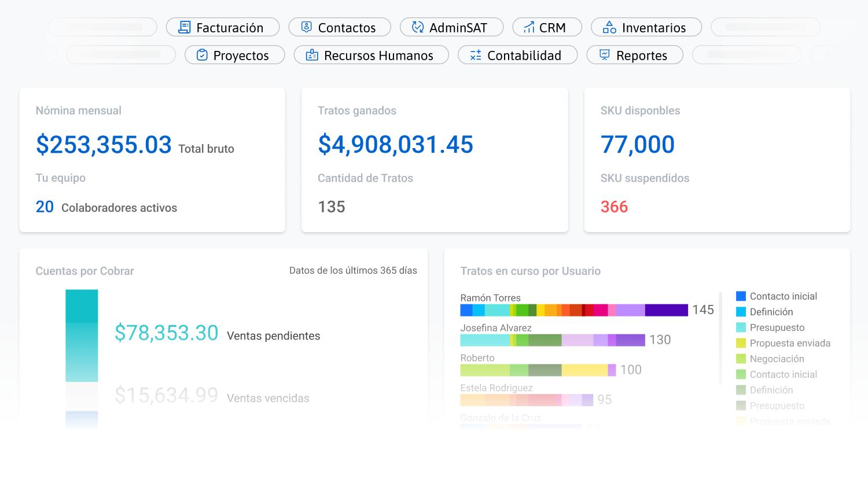Screen dimensions: 868x486
Task: Click the $4,908,031.45 amount
Action: coord(396,145)
